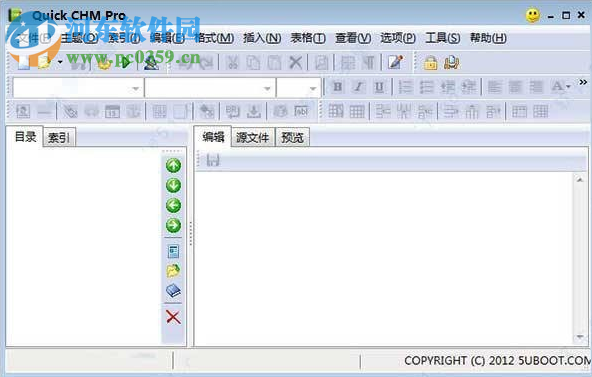This screenshot has height=377, width=592.
Task: Click the gray X delete toolbar icon
Action: (295, 62)
